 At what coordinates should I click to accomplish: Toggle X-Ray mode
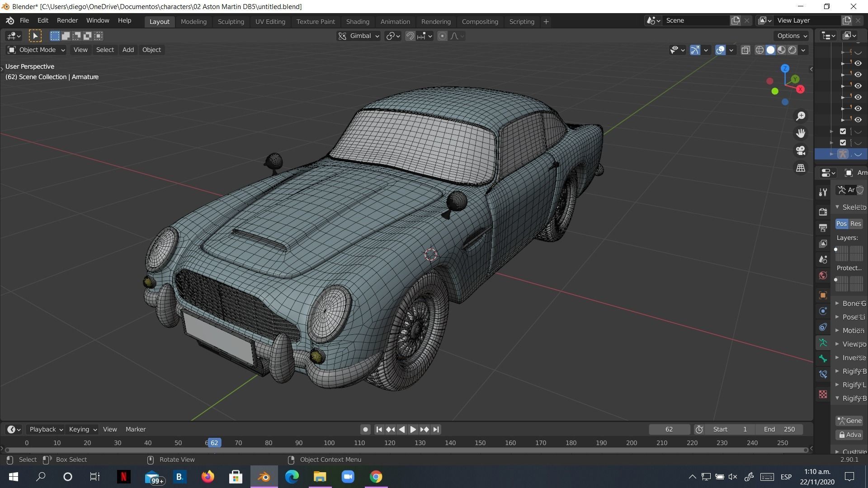(x=745, y=50)
